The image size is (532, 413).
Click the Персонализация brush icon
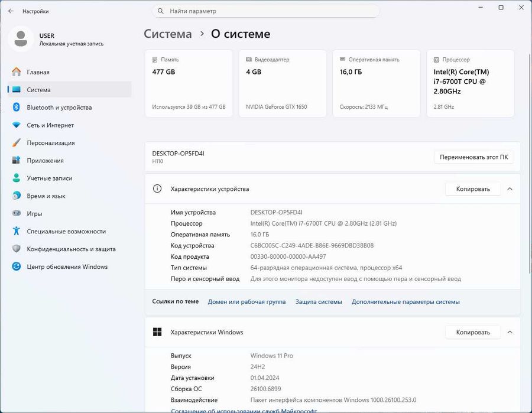pyautogui.click(x=17, y=143)
